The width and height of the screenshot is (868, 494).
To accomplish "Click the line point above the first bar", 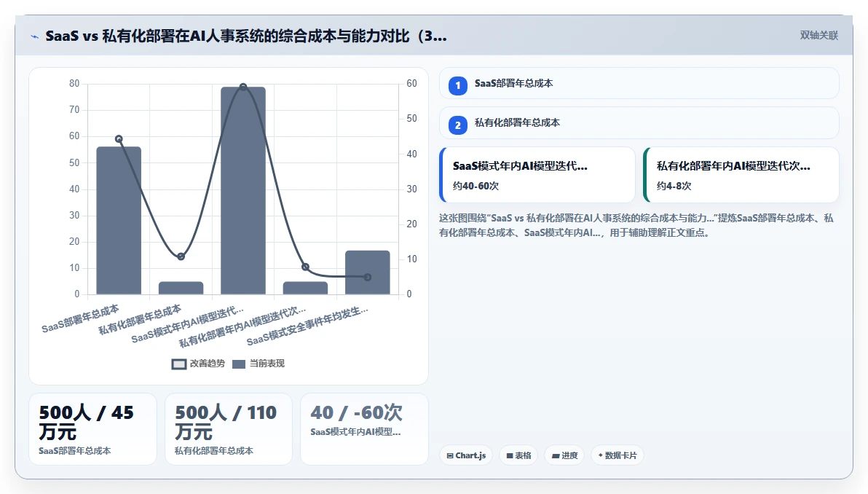I will point(119,139).
